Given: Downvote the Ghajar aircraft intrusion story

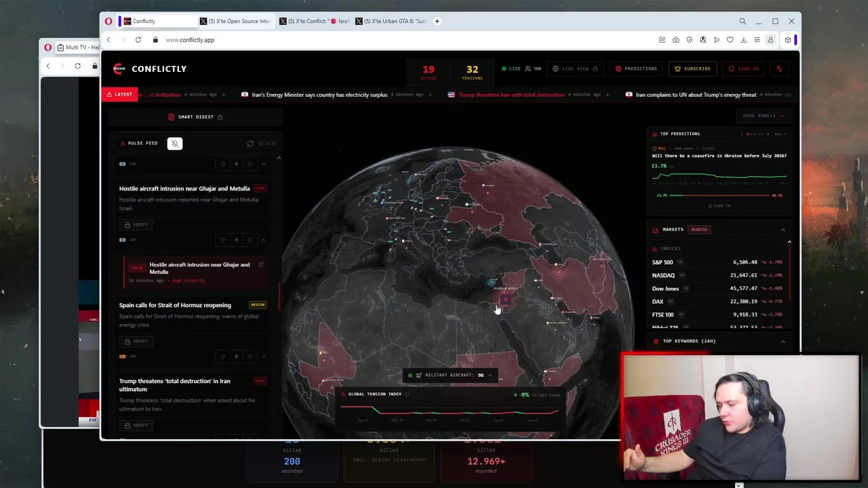Looking at the screenshot, I should pyautogui.click(x=250, y=240).
